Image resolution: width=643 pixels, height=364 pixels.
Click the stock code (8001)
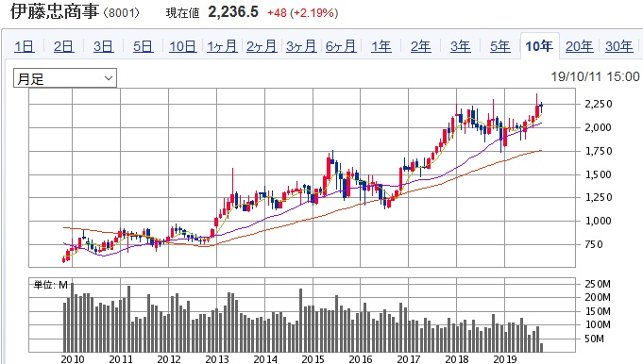(x=122, y=12)
